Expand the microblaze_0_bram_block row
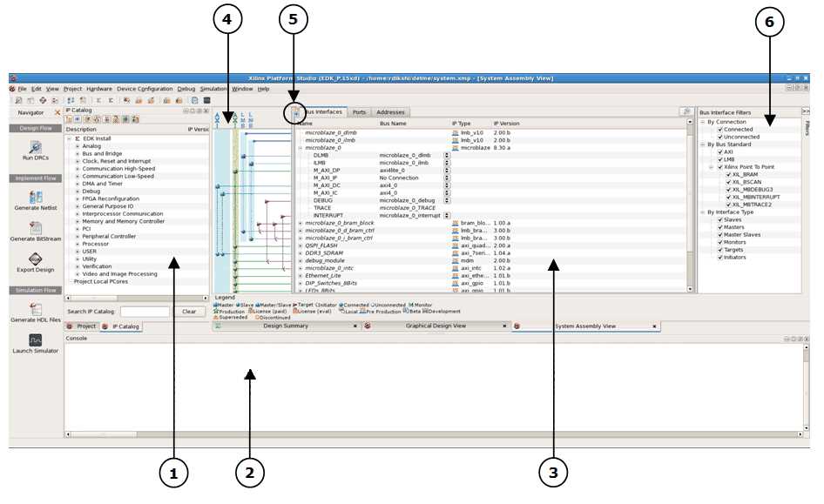This screenshot has height=504, width=824. (301, 223)
